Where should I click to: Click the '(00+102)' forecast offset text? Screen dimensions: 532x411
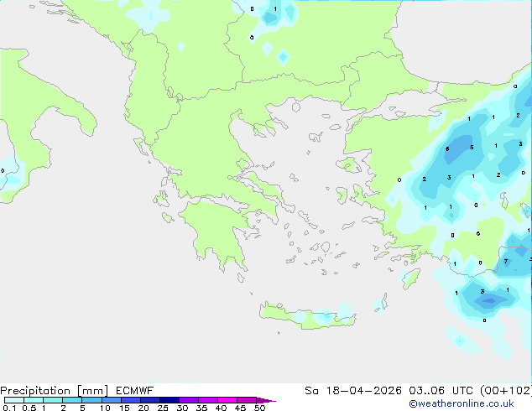(x=506, y=391)
